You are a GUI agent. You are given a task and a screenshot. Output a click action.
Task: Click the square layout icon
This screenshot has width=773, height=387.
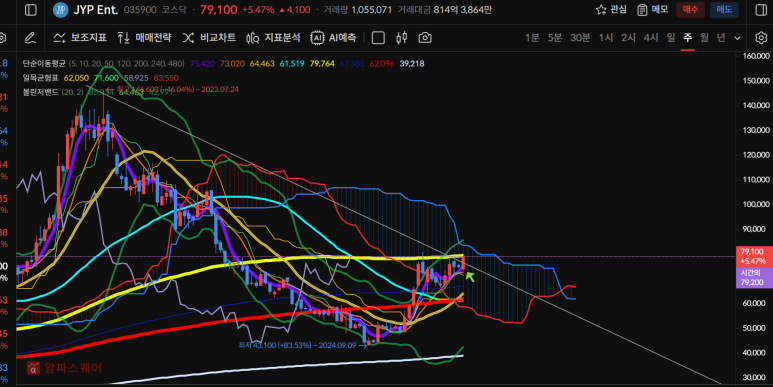pos(378,38)
